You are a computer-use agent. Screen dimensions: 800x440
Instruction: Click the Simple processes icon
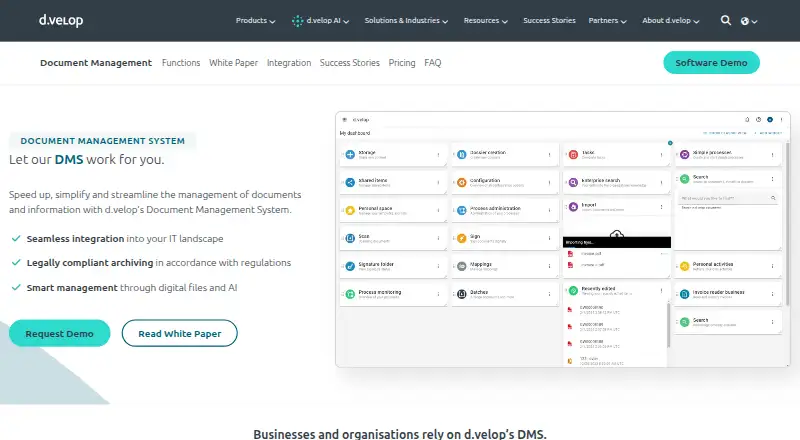coord(685,154)
